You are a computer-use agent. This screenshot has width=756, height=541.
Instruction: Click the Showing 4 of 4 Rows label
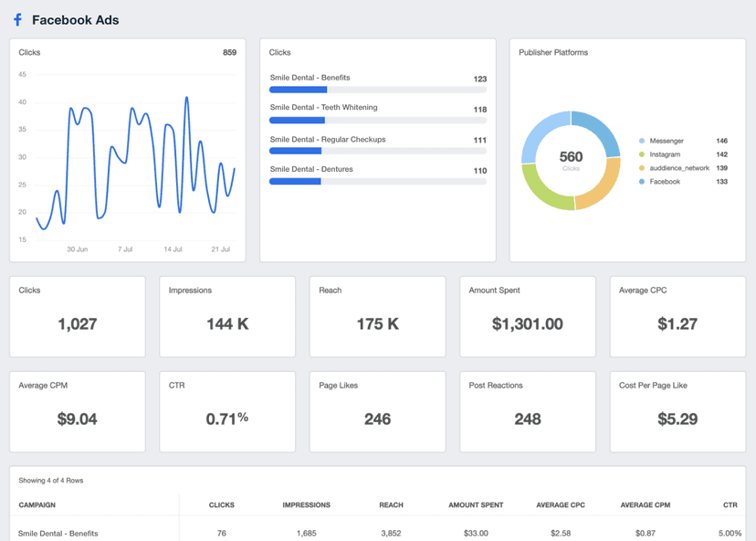51,480
